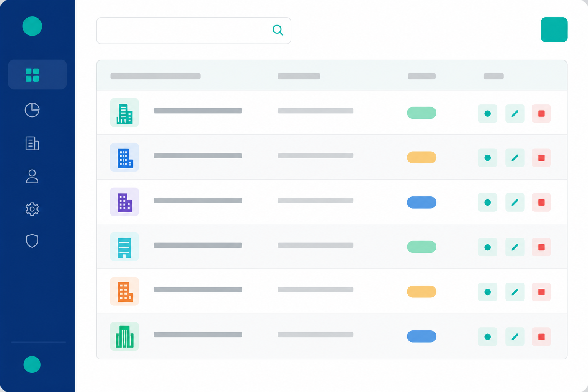Click green status pill in teal building row
The width and height of the screenshot is (588, 392).
[421, 113]
